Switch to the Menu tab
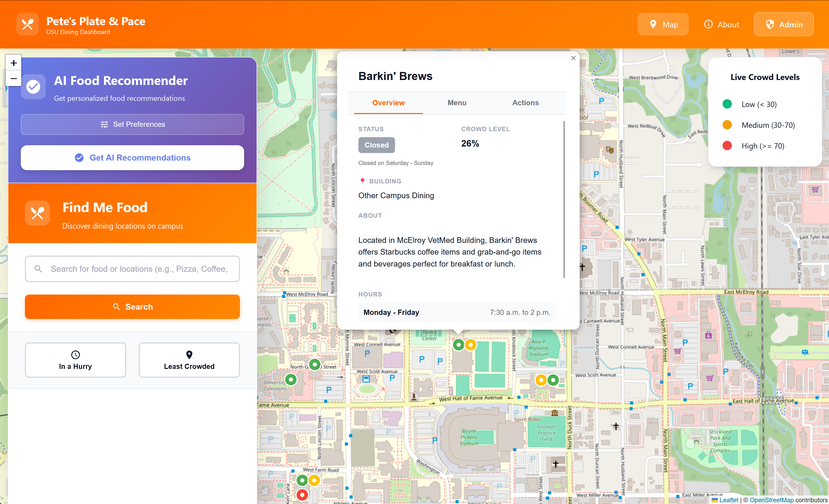This screenshot has height=504, width=829. pyautogui.click(x=457, y=103)
